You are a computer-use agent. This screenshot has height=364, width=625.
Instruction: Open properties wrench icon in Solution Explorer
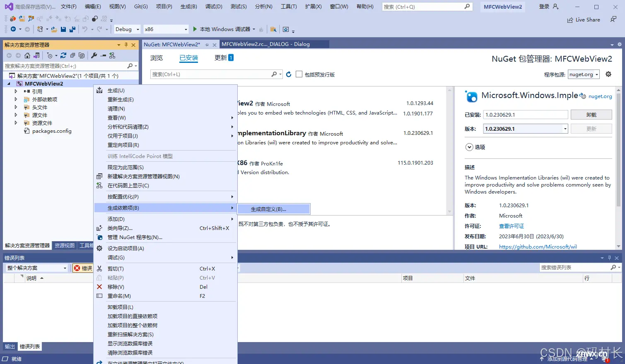coord(94,55)
